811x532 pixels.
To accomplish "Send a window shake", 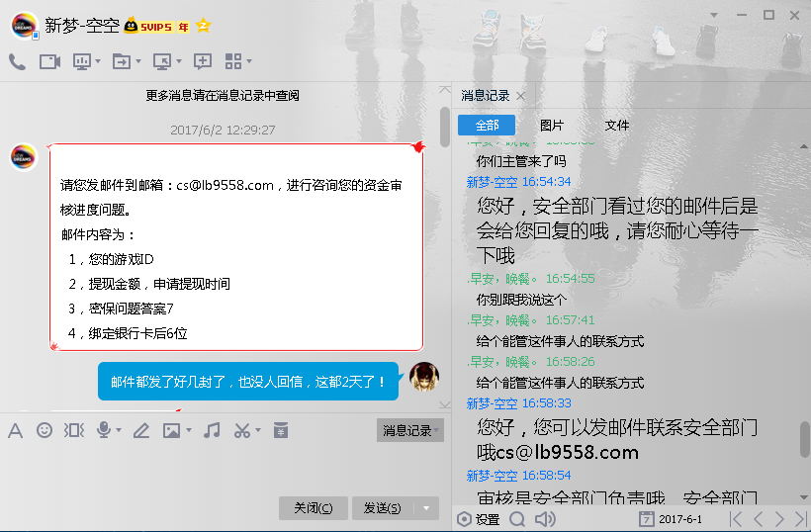I will point(74,430).
